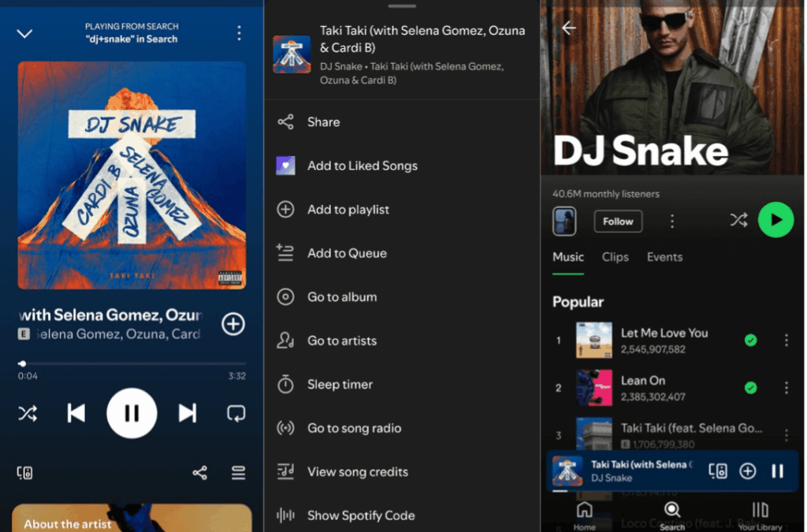Screen dimensions: 807x532
Task: Open Your Library in bottom navigation
Action: point(761,516)
